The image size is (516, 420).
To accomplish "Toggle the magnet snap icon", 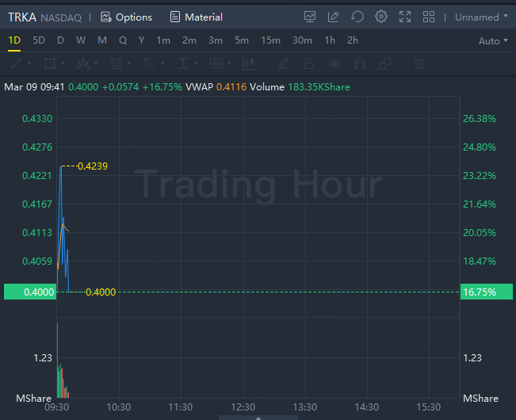I will click(x=360, y=63).
